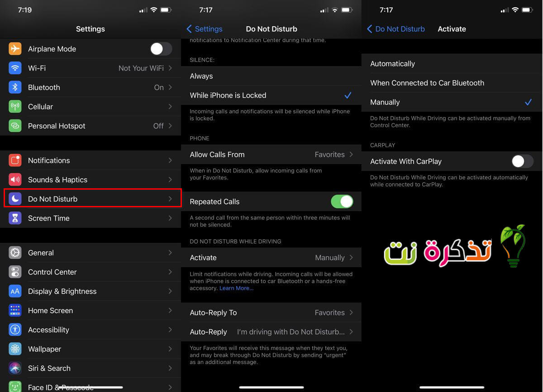The height and width of the screenshot is (392, 543).
Task: Tap the Notifications red icon
Action: (x=15, y=160)
